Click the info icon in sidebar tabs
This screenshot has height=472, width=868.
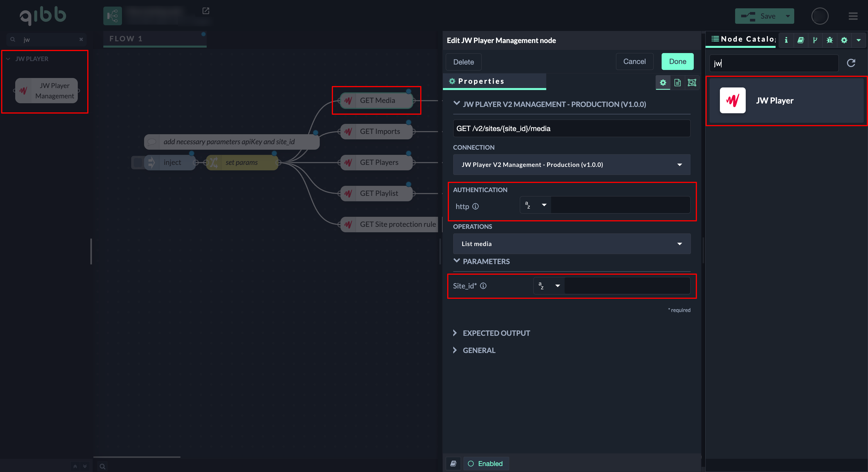(x=786, y=40)
